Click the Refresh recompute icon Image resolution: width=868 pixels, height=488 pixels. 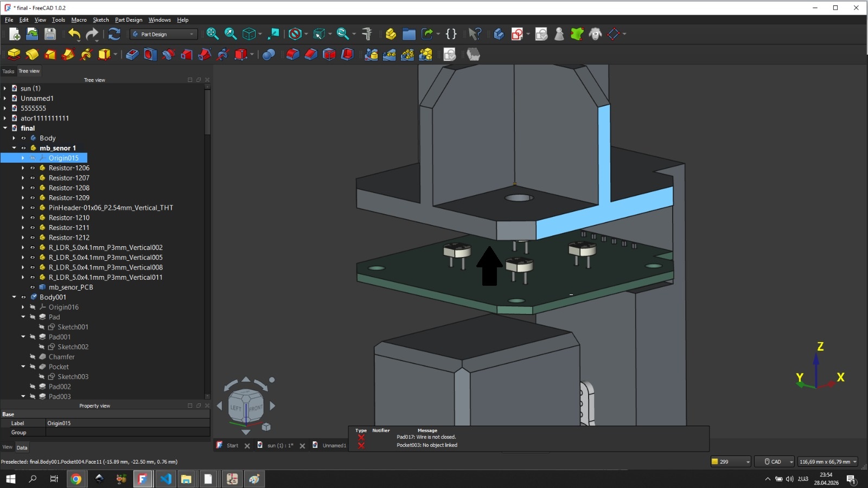[114, 34]
